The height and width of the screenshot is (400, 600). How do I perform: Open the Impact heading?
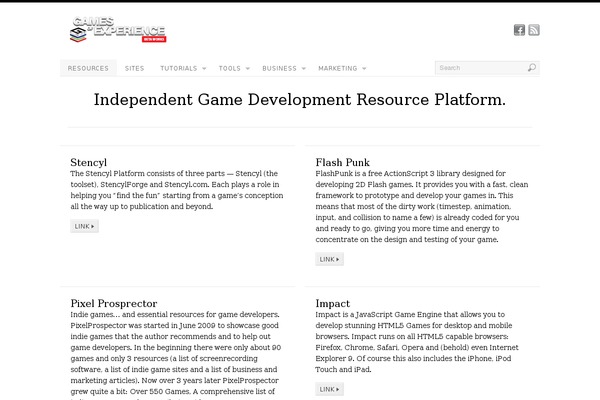pyautogui.click(x=333, y=304)
